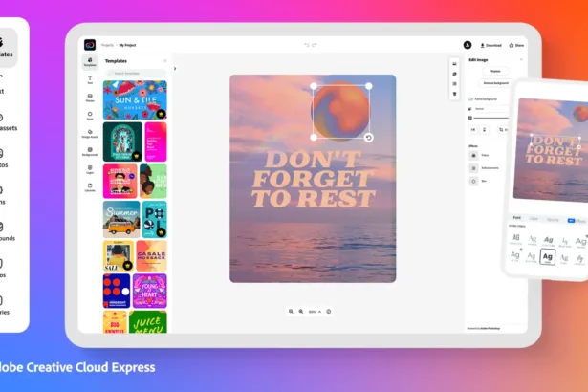Select the Effects tab on phone mockup
The height and width of the screenshot is (392, 588).
point(577,221)
